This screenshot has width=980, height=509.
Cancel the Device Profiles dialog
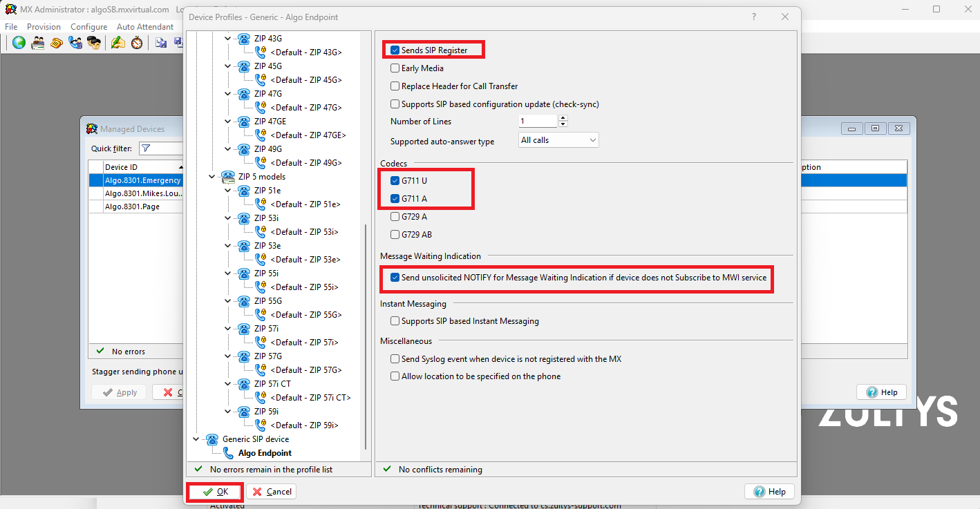(272, 492)
